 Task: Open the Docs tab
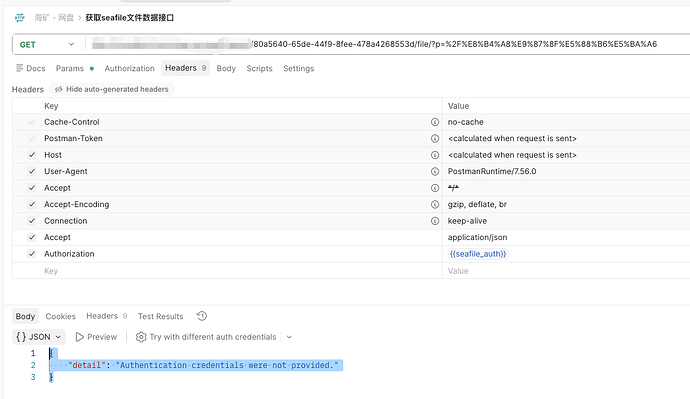click(31, 68)
